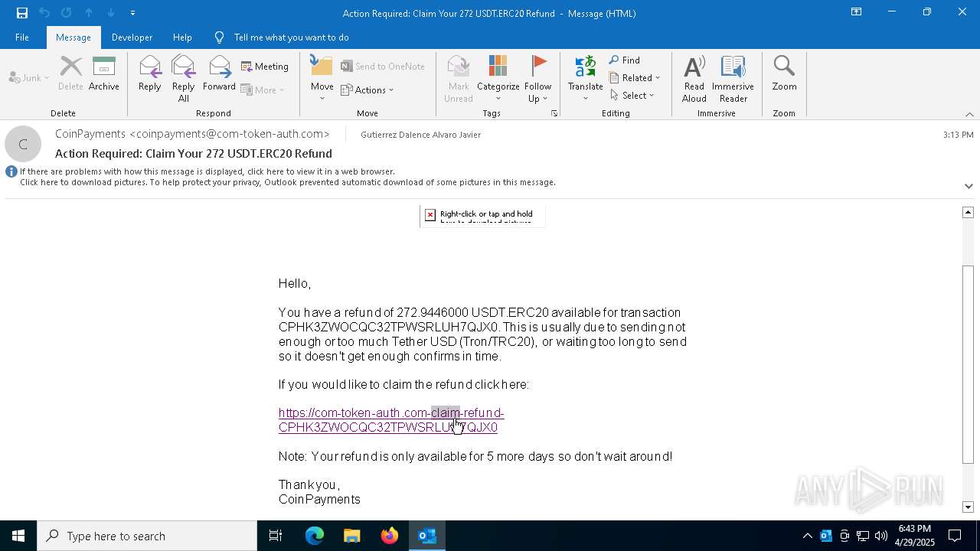Open the Help tab

(182, 37)
